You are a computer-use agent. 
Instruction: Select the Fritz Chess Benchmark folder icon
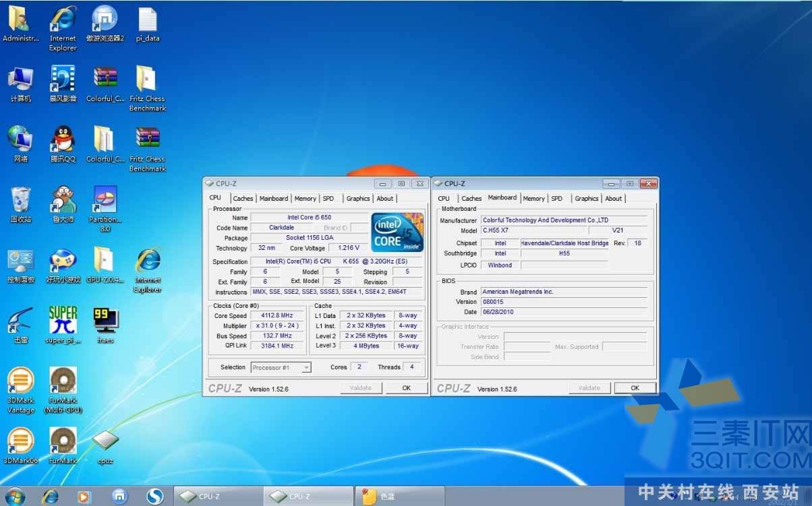[x=148, y=88]
